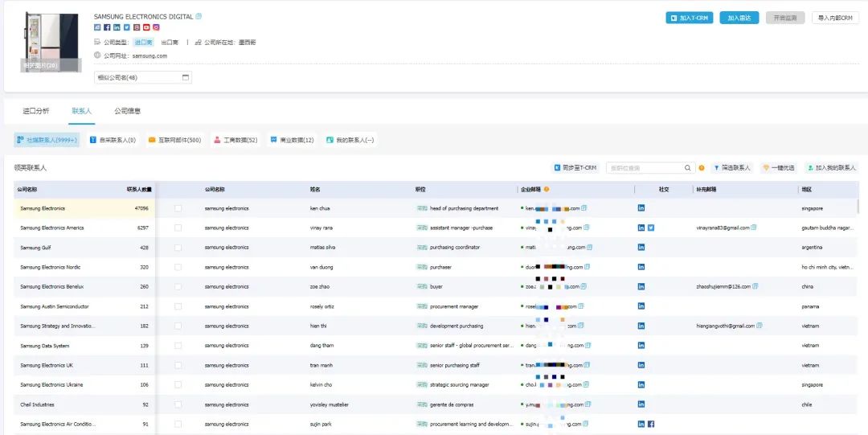The height and width of the screenshot is (435, 868).
Task: Copy vinayrana83@gmail.com using its copy icon
Action: coord(755,228)
